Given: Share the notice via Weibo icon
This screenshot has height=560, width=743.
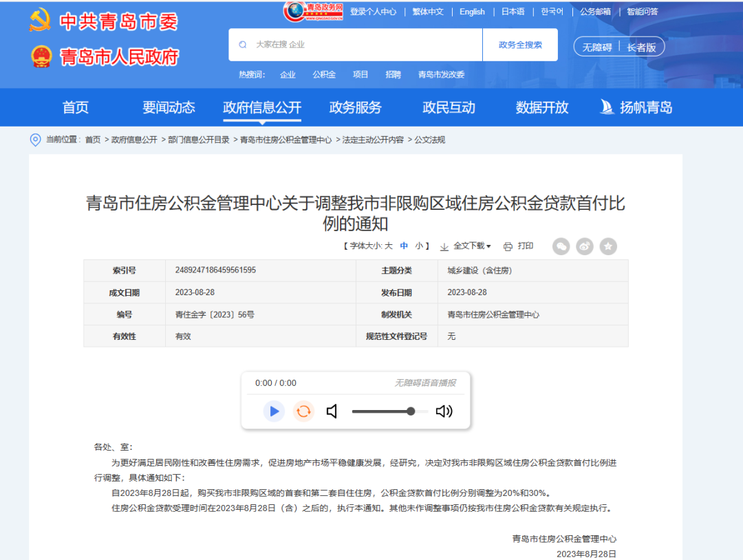Looking at the screenshot, I should pyautogui.click(x=585, y=246).
